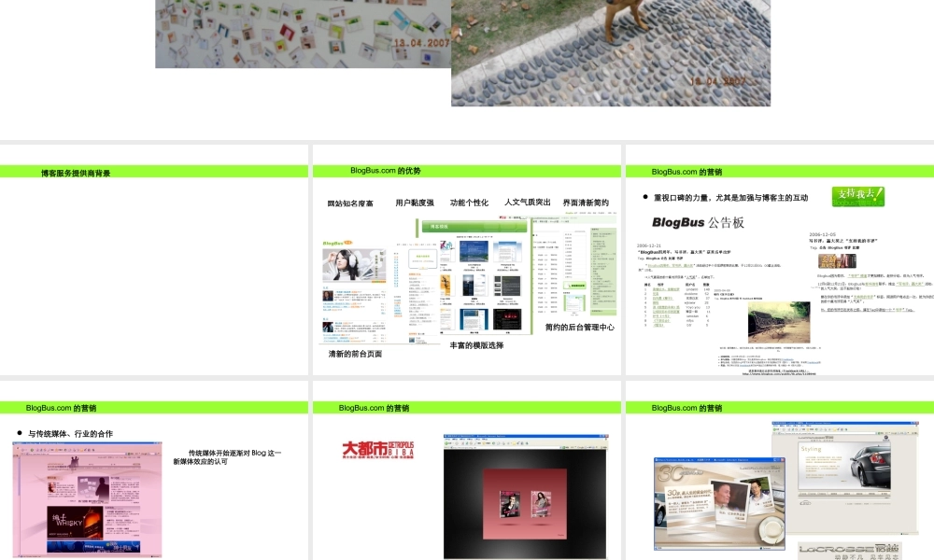The width and height of the screenshot is (934, 560).
Task: Click the paragraph 传统媒体开始逐渐对 Blog
Action: (x=227, y=457)
